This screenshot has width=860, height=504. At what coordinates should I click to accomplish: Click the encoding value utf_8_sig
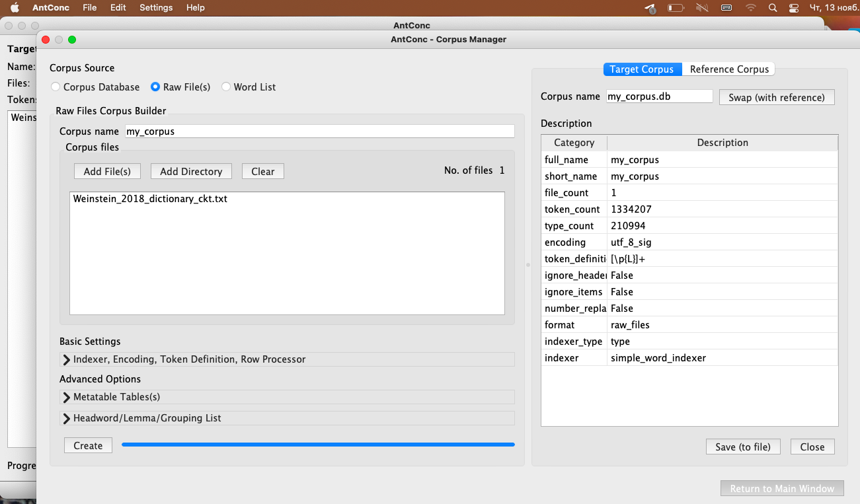[x=631, y=242]
